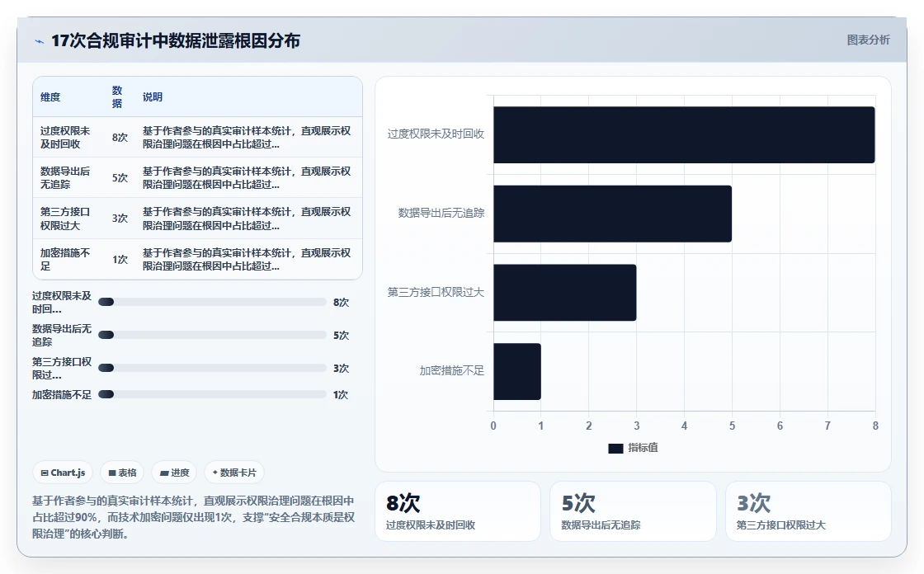Click the 5次 value in table

pyautogui.click(x=120, y=178)
